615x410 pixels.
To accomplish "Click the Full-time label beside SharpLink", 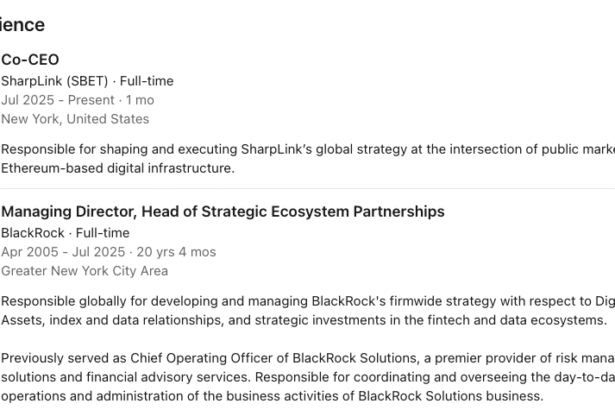I will click(147, 81).
